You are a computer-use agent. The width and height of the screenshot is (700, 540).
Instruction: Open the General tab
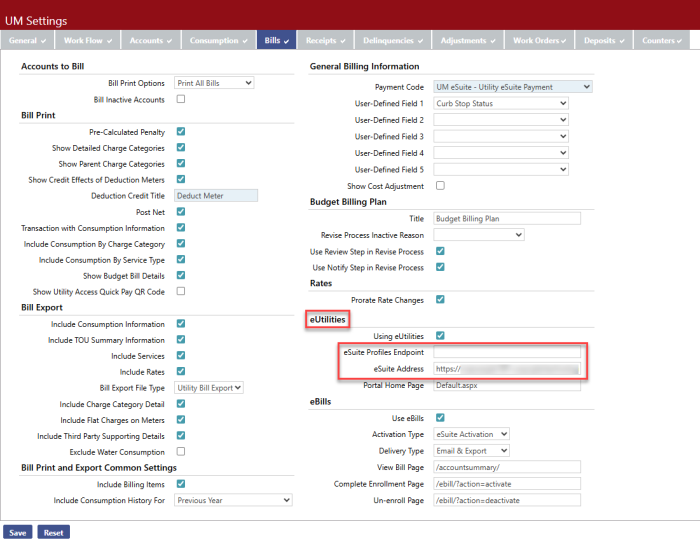(x=27, y=41)
